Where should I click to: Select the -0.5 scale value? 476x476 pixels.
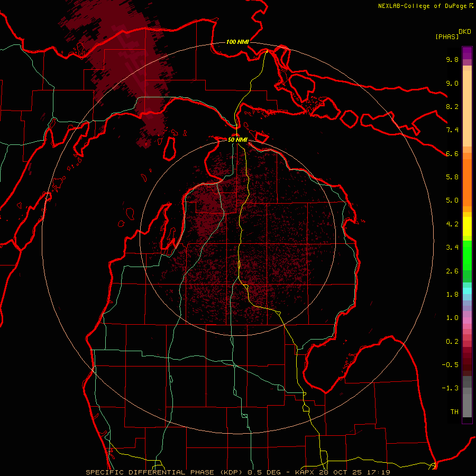pos(450,365)
